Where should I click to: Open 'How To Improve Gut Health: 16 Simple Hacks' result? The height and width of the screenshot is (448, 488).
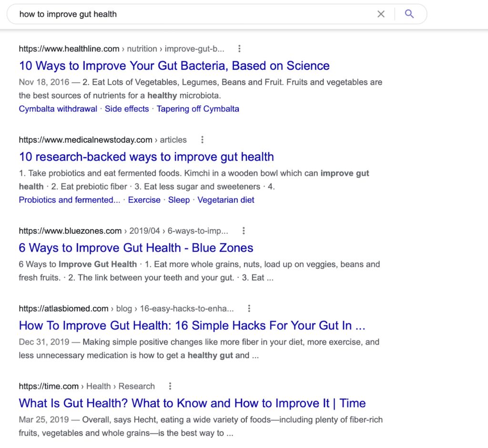click(x=192, y=326)
